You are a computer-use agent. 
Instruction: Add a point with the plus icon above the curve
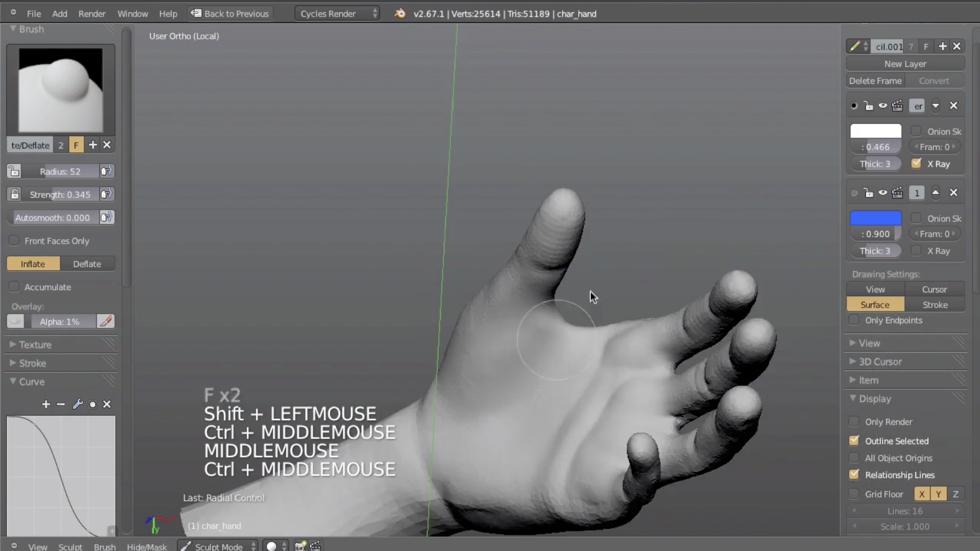(46, 404)
